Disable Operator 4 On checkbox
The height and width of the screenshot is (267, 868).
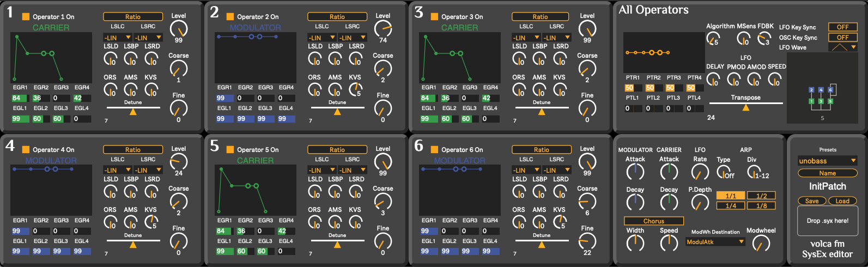26,150
